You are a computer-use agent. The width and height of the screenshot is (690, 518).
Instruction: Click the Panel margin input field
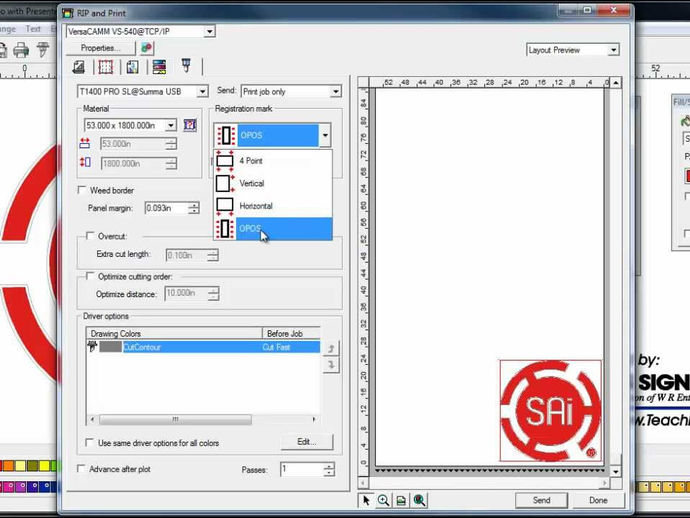tap(166, 208)
